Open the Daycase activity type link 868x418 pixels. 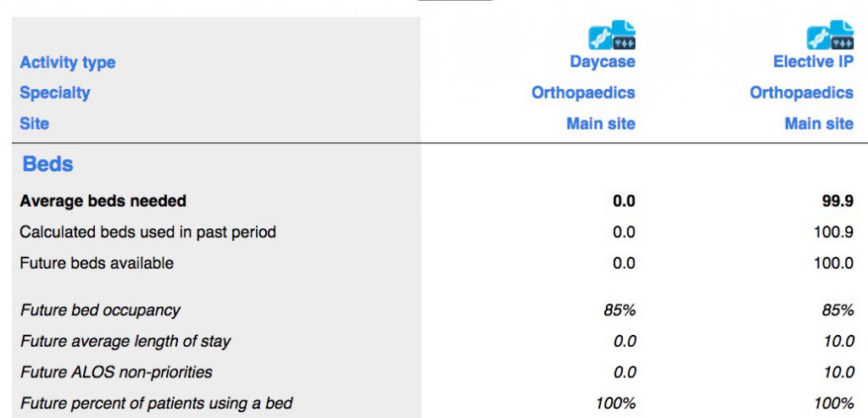click(x=603, y=61)
